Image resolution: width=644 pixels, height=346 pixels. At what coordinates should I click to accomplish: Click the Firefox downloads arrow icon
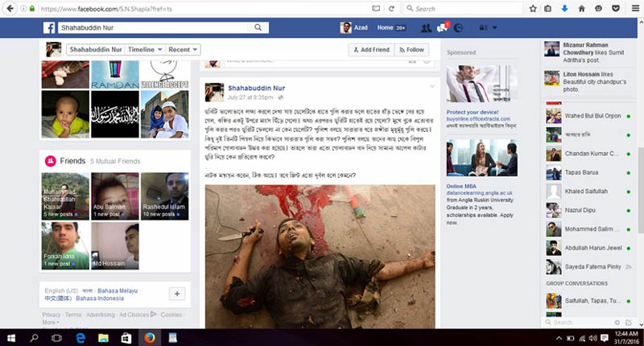[x=564, y=8]
